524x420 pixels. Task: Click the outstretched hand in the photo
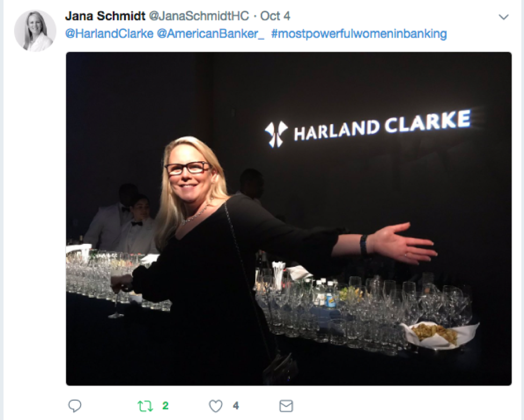pos(404,244)
